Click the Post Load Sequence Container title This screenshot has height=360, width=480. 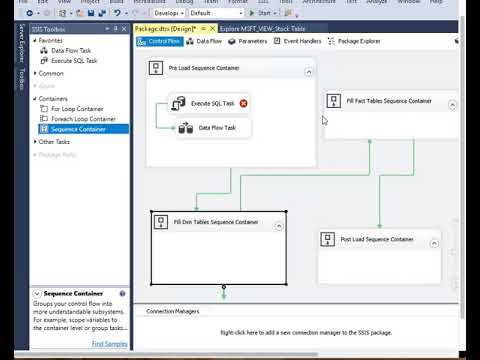click(x=377, y=239)
